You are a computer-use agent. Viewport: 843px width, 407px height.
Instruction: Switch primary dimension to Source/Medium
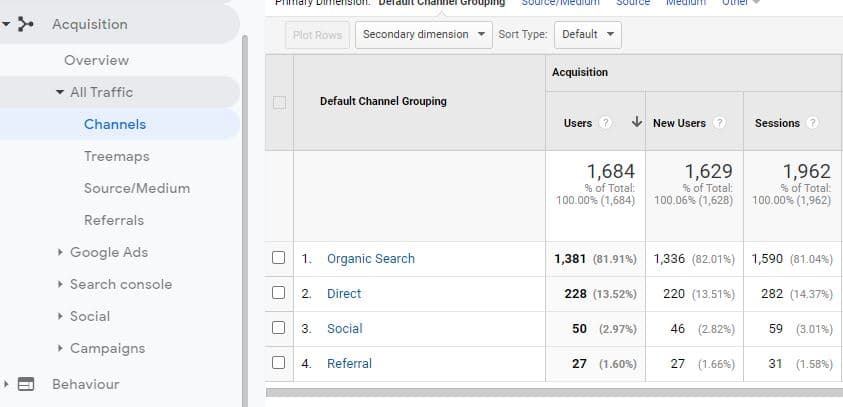coord(560,3)
